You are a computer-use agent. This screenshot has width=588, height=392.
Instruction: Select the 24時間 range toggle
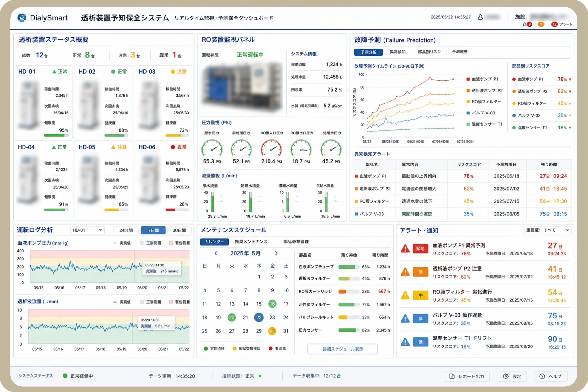(x=126, y=230)
